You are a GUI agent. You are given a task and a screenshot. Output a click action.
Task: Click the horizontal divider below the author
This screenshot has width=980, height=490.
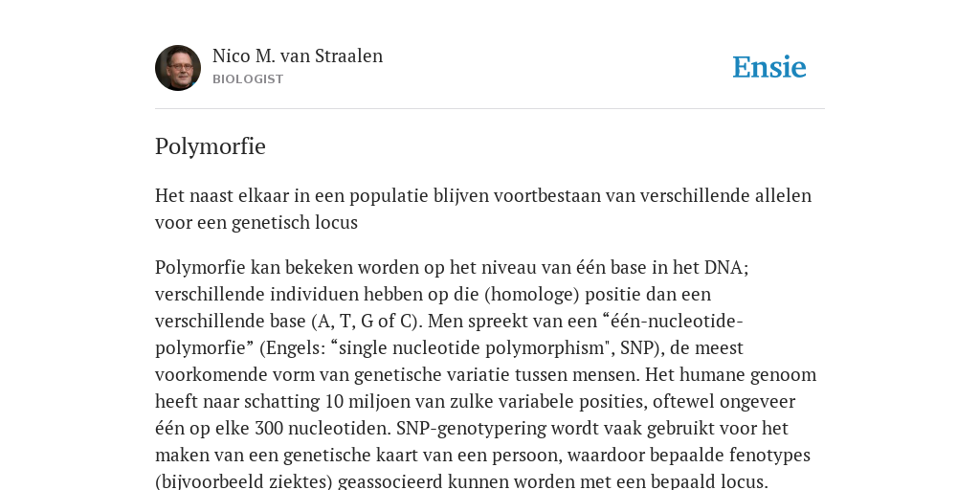[490, 109]
